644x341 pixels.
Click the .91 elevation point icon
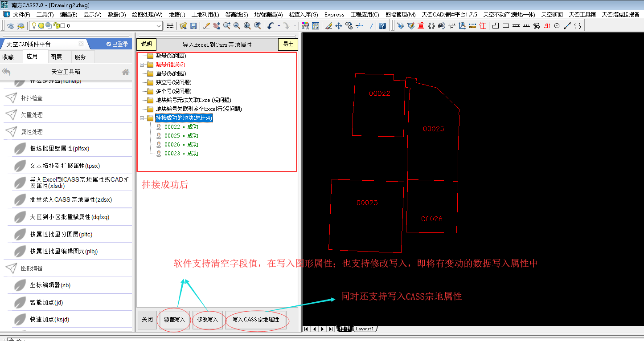tap(547, 26)
